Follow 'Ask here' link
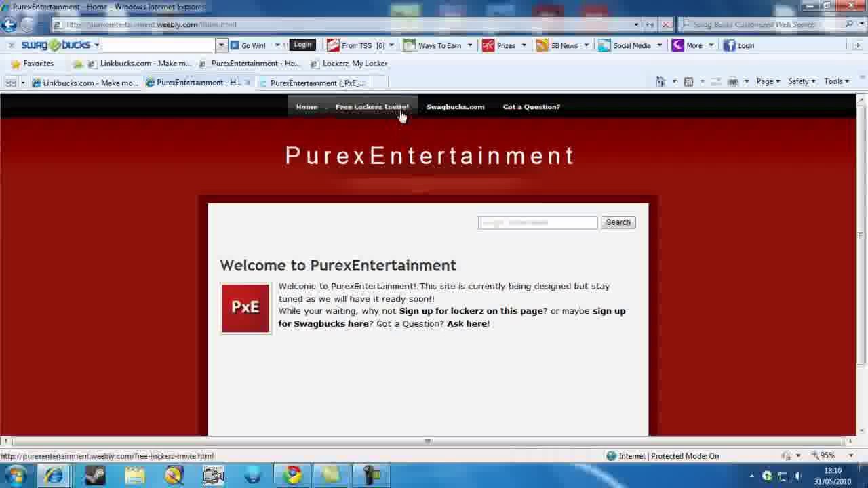Viewport: 868px width, 488px height. point(467,324)
